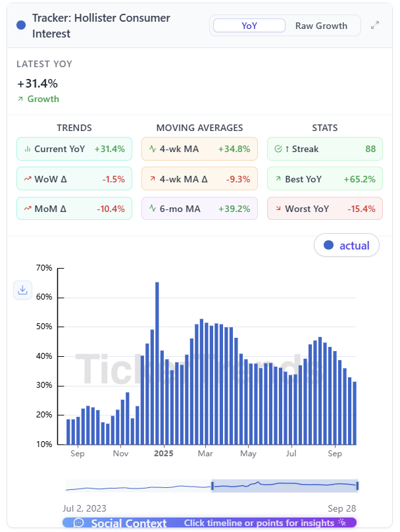Click the Current YoY bar chart icon

[27, 149]
